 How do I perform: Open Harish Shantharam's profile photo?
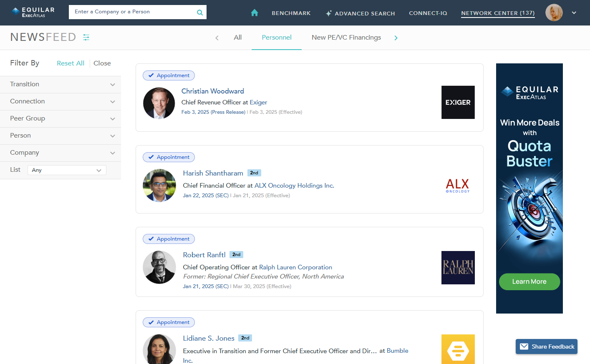[159, 186]
